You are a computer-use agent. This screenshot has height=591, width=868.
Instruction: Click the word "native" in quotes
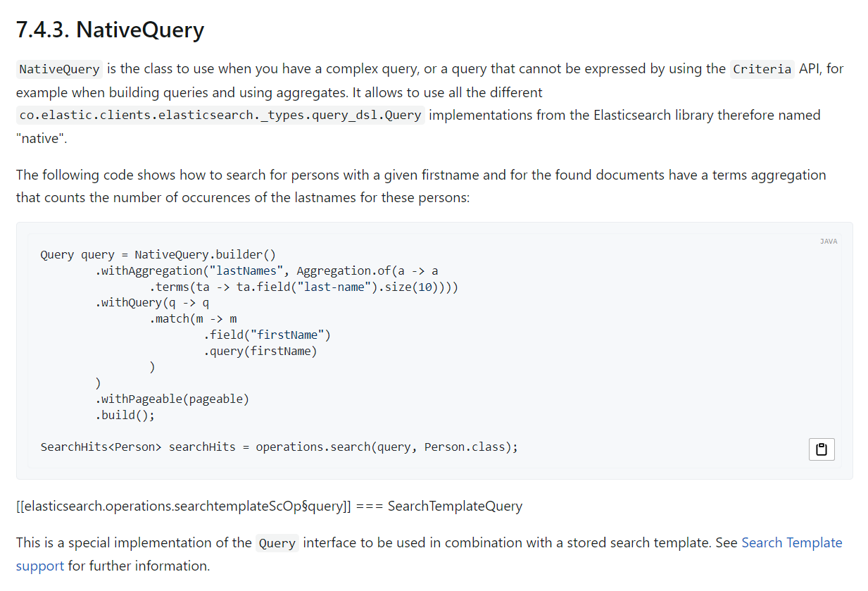point(41,138)
